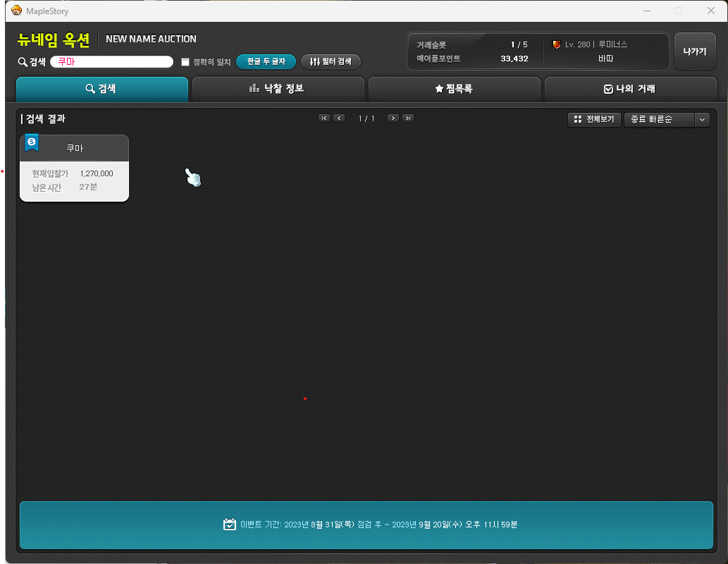Image resolution: width=728 pixels, height=564 pixels.
Task: Close the MapleStory window
Action: click(x=711, y=11)
